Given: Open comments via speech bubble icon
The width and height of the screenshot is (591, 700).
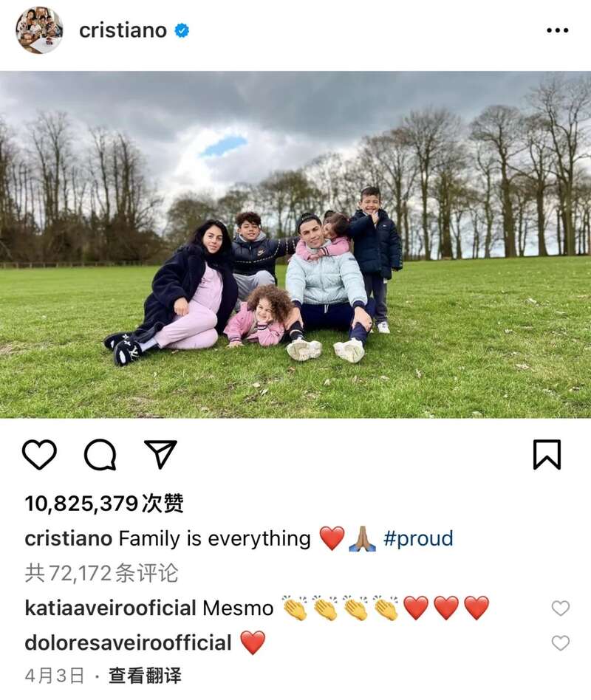Looking at the screenshot, I should coord(100,454).
